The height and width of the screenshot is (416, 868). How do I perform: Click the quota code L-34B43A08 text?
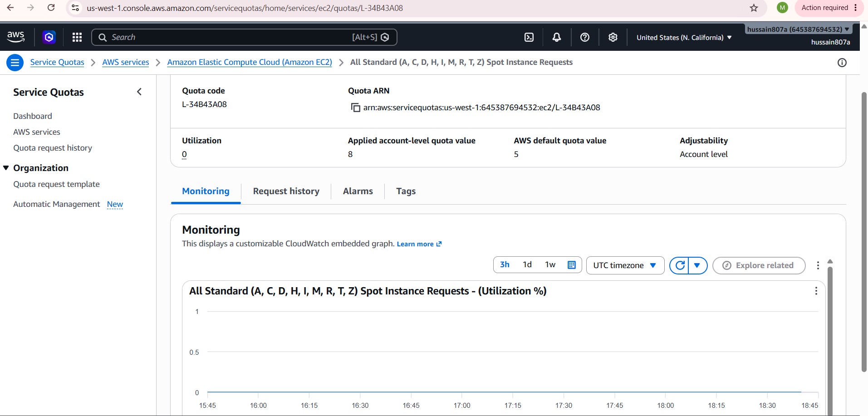coord(204,104)
